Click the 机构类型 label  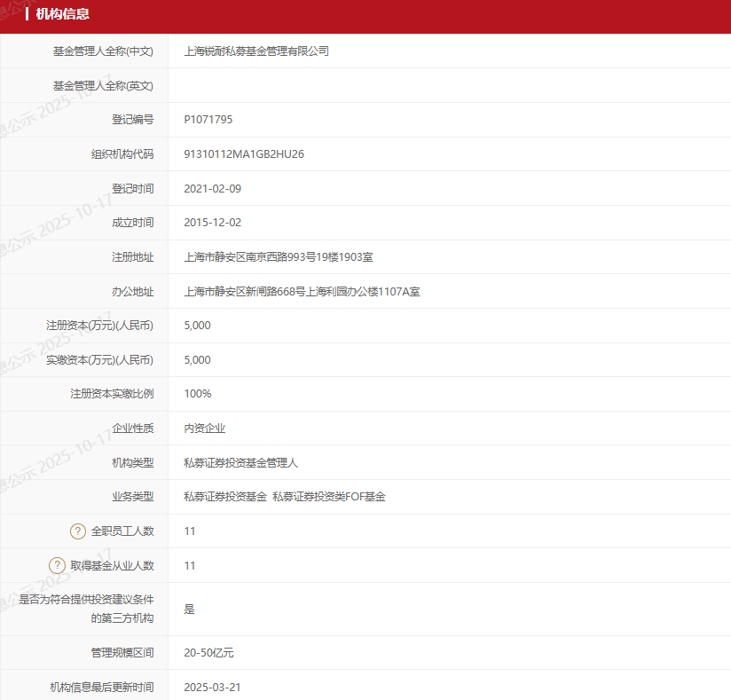(133, 462)
